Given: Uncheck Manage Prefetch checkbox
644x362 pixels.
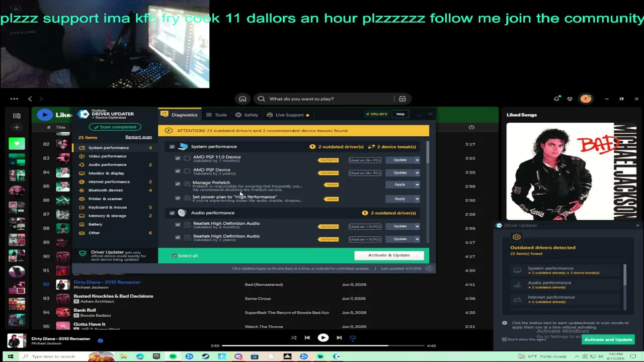Looking at the screenshot, I should pyautogui.click(x=178, y=184).
